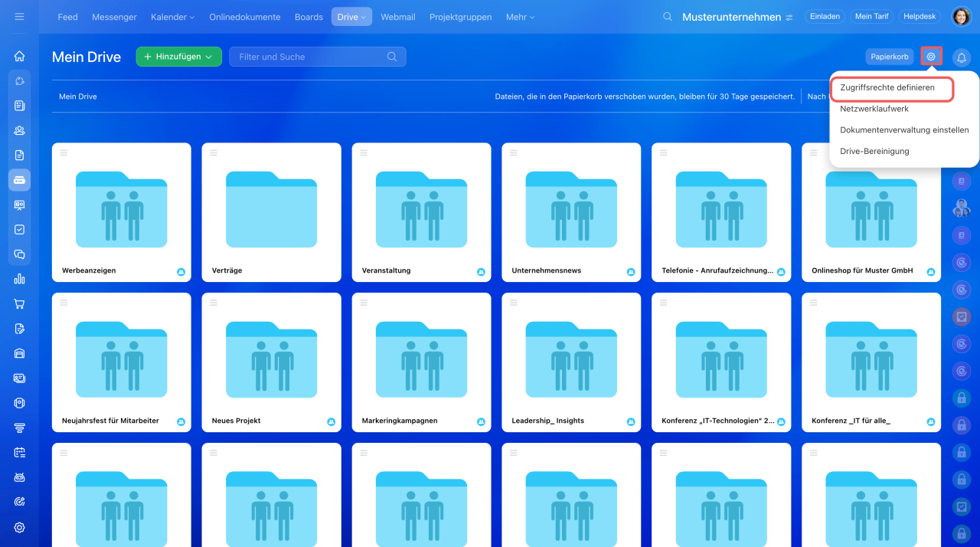This screenshot has width=980, height=547.
Task: Expand the Mehr menu
Action: tap(521, 17)
